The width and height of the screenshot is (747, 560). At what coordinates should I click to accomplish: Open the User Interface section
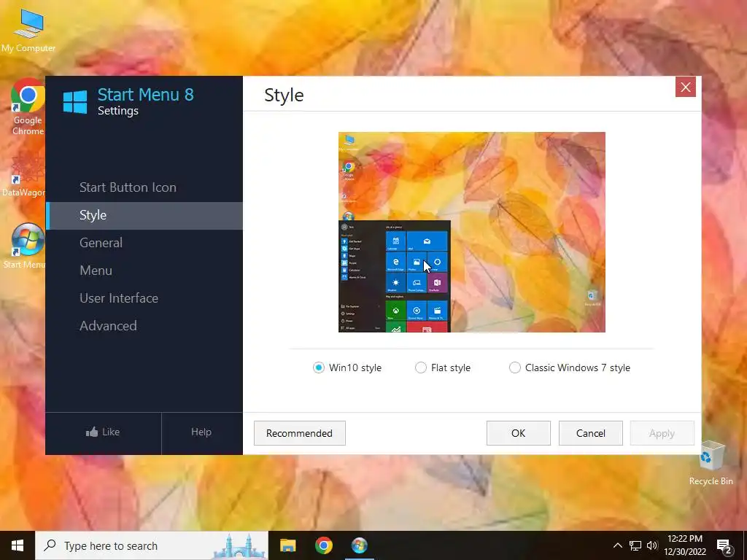coord(144,298)
